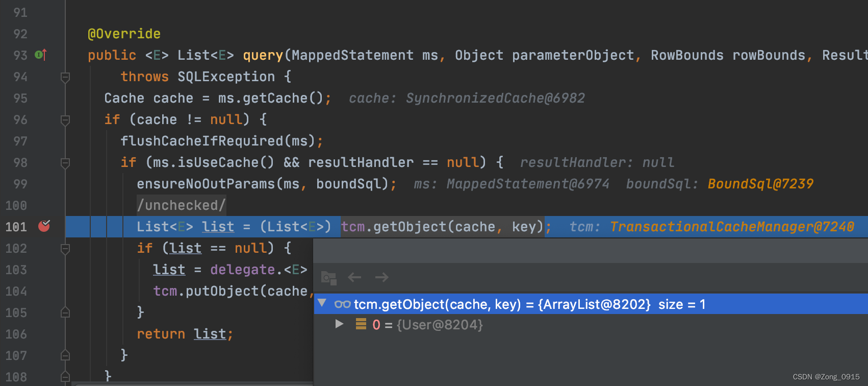Click line number 106 in the gutter

16,334
